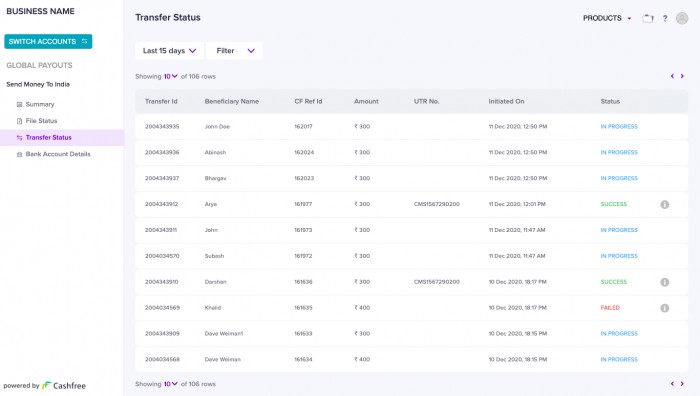Click the Switch Accounts button
This screenshot has width=700, height=396.
pyautogui.click(x=48, y=42)
